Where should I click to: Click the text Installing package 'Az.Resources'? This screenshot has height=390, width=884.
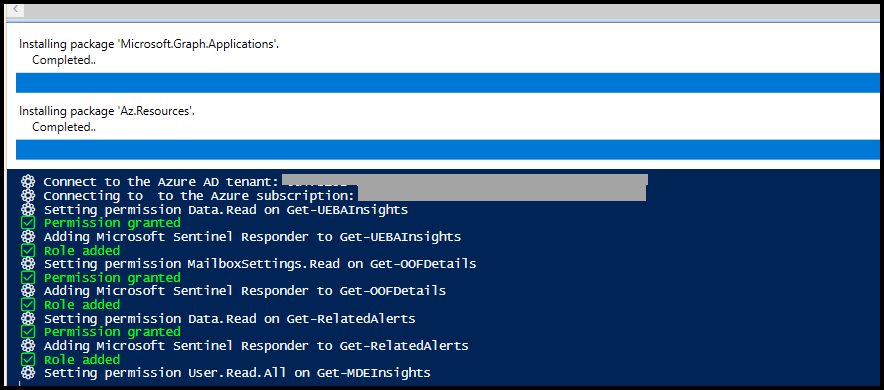[107, 111]
